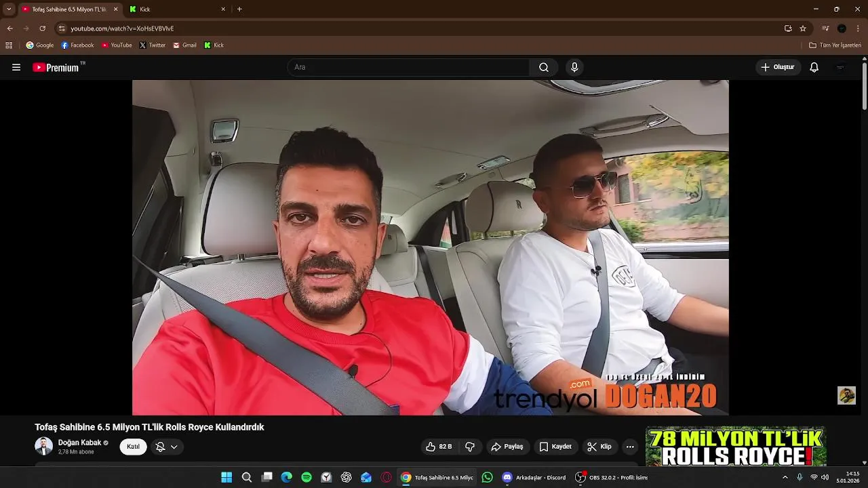Dislike the video with thumbs down
Viewport: 868px width, 488px height.
[470, 447]
